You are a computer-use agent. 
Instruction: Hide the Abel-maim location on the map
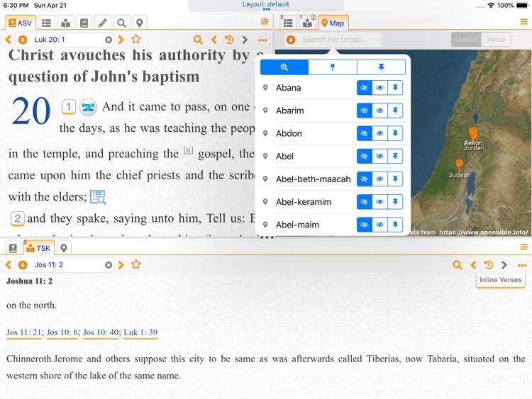click(x=365, y=225)
